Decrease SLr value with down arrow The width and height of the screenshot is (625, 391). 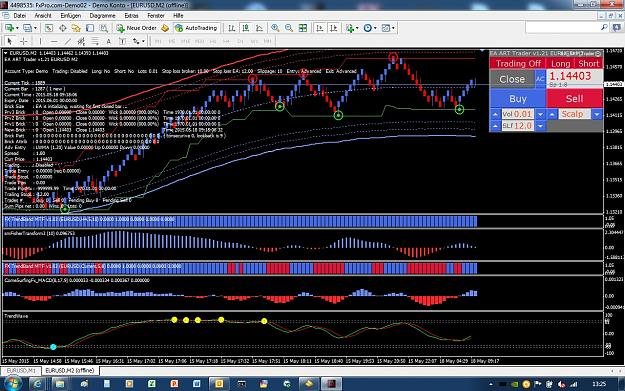540,126
